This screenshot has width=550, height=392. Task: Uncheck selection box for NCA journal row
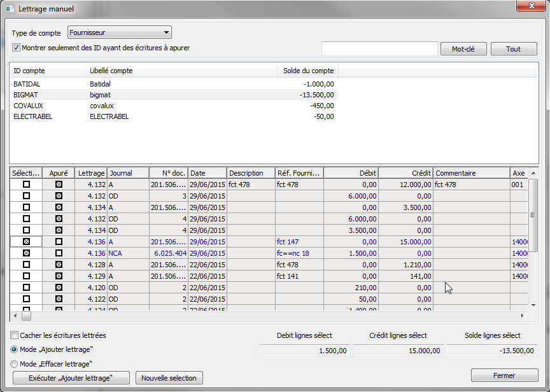[x=26, y=253]
